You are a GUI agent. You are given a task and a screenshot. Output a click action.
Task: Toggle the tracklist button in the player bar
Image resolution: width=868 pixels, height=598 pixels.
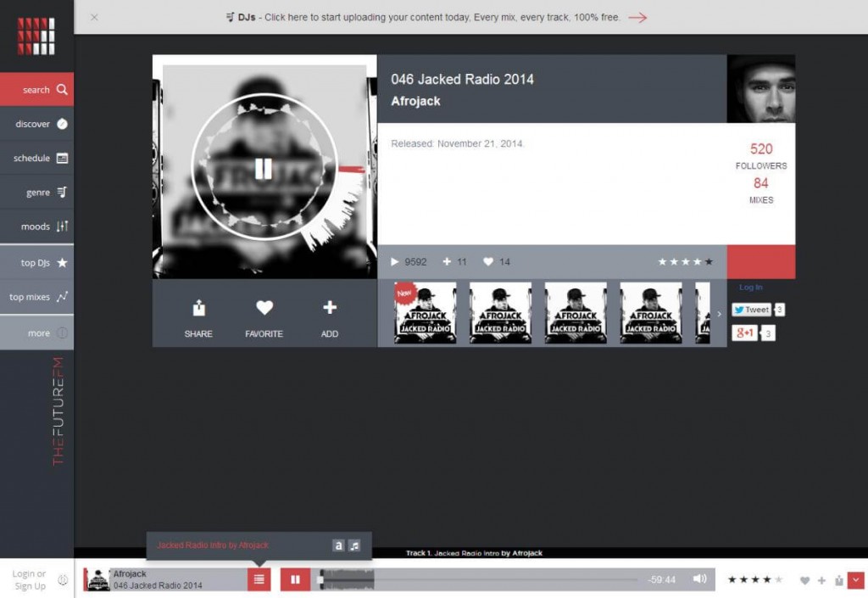259,579
